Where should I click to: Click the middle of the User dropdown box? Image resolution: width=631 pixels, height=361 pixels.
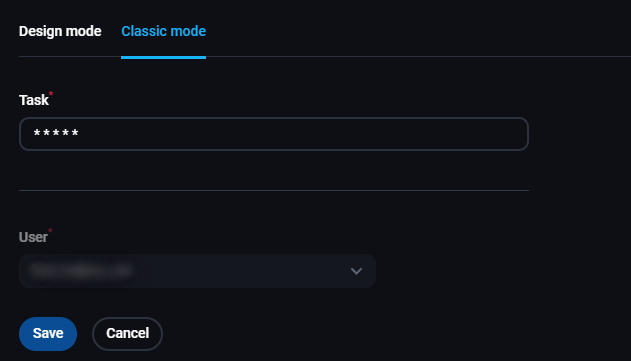197,271
